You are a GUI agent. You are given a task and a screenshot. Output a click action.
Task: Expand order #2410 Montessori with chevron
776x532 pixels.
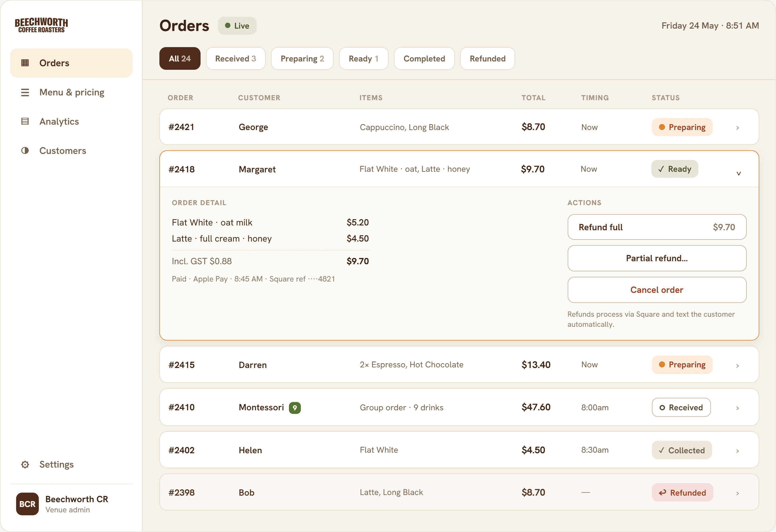pos(737,408)
